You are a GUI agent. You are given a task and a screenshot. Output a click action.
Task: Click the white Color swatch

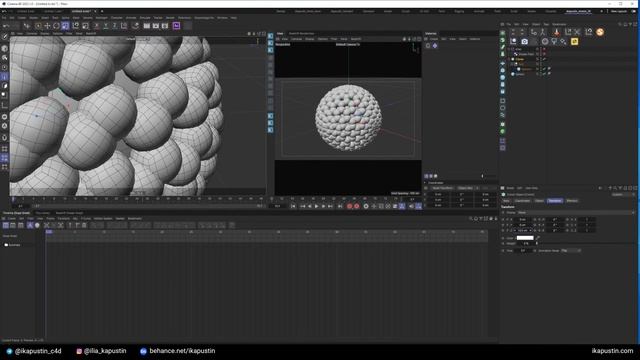pos(525,238)
